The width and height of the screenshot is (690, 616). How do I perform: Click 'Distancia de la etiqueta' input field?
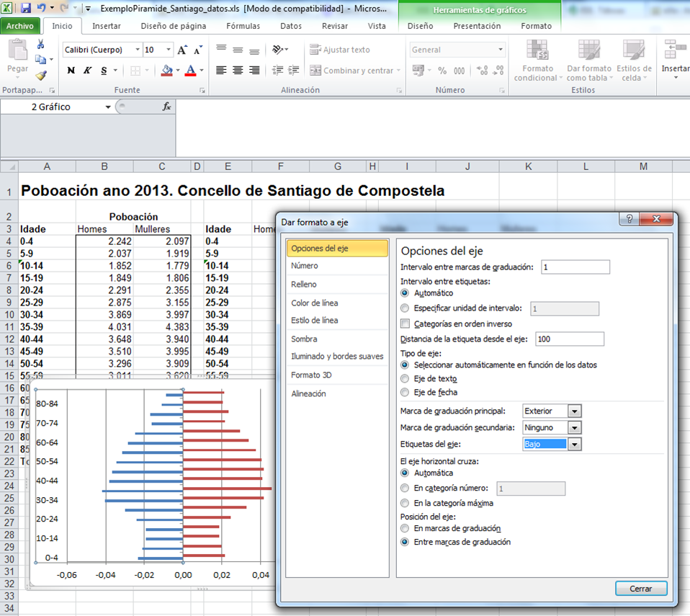point(569,339)
